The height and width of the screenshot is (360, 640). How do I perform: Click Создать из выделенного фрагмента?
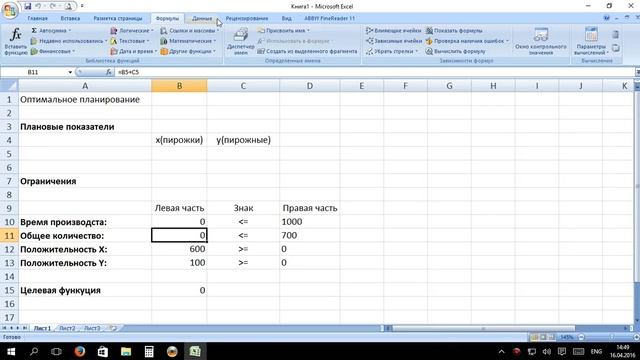(x=307, y=51)
